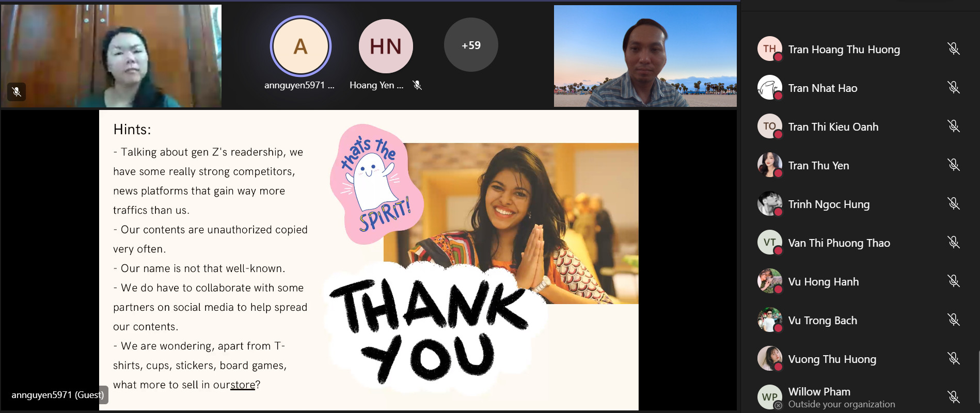Image resolution: width=980 pixels, height=413 pixels.
Task: Select participant name Tran Hoang Thu Huong
Action: point(844,50)
